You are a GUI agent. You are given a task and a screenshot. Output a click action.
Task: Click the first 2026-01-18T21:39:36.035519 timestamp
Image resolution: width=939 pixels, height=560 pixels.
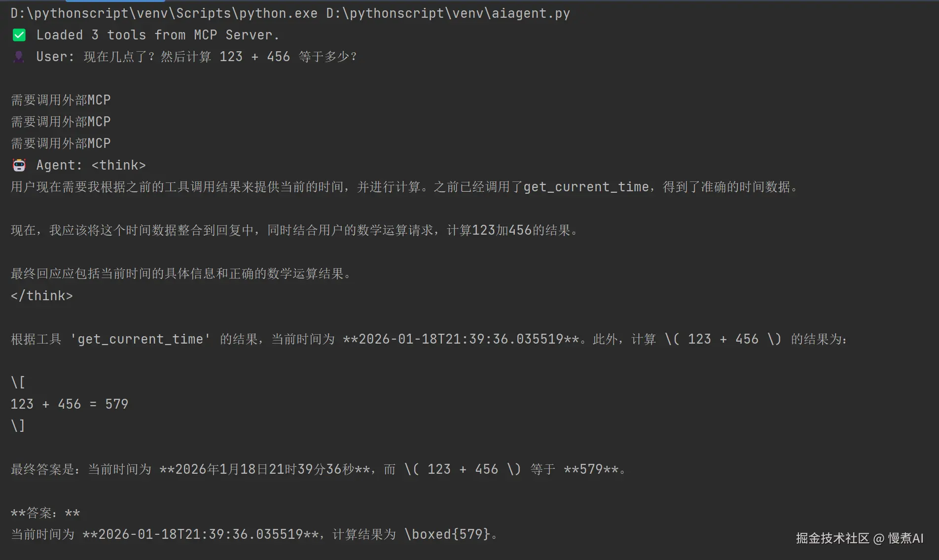[x=461, y=339]
